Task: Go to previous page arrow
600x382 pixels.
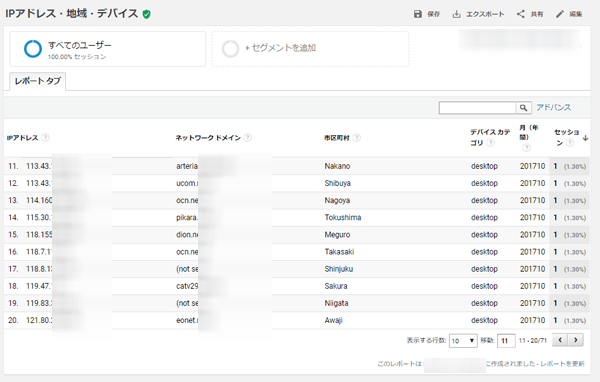Action: (x=560, y=340)
